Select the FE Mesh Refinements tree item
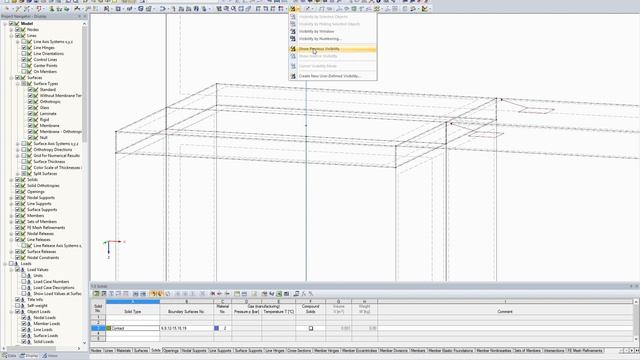The image size is (640, 360). [x=46, y=228]
